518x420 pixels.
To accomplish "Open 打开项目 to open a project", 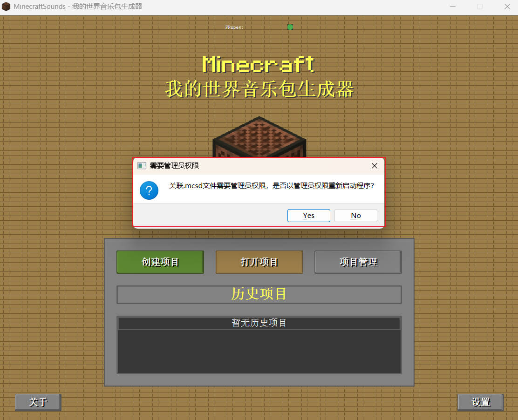I will (259, 262).
